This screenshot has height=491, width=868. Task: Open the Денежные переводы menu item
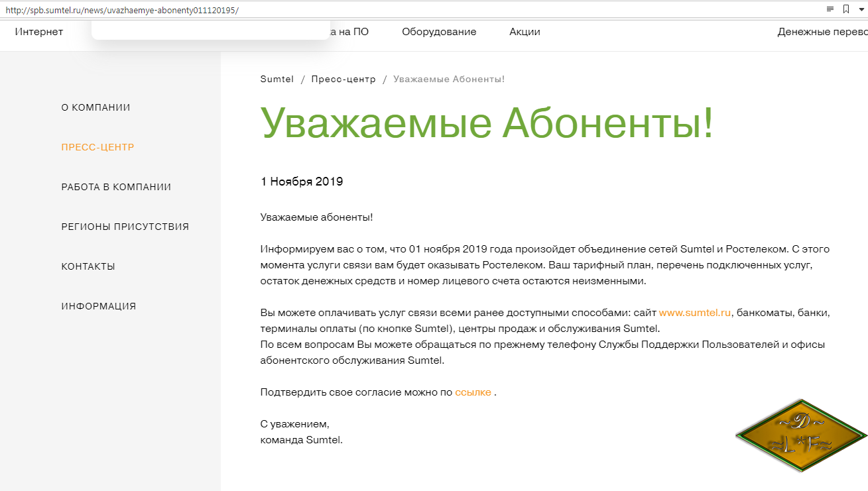[822, 32]
